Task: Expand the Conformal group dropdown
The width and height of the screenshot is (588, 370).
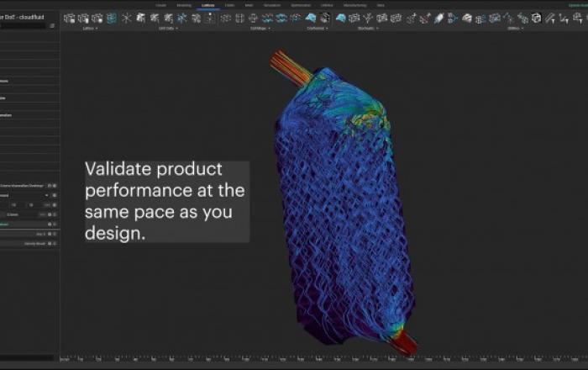Action: [x=318, y=28]
